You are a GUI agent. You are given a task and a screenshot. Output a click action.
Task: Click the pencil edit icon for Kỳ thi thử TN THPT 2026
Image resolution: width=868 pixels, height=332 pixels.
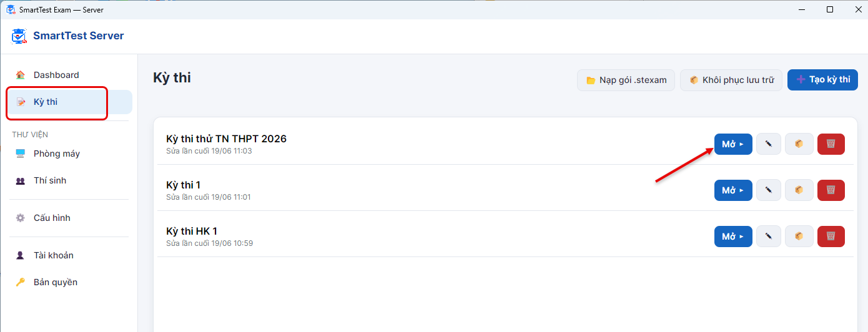point(769,144)
